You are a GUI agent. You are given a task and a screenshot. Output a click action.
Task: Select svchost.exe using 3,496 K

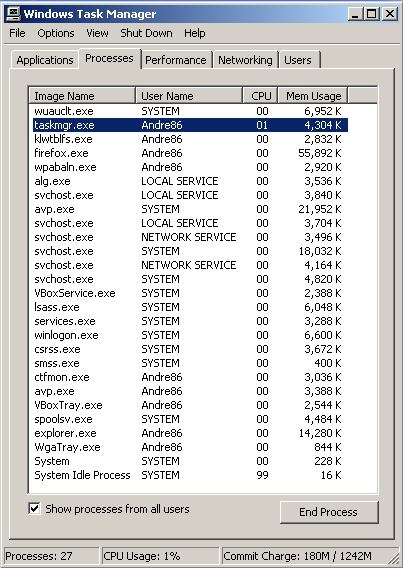[190, 237]
